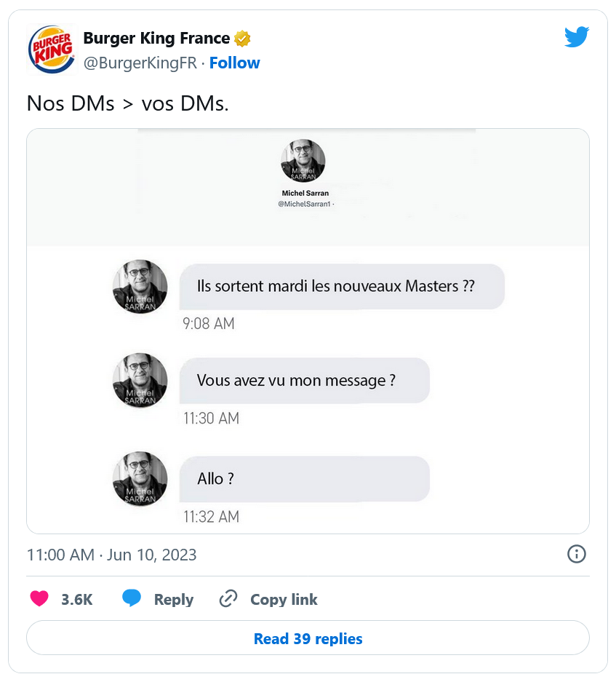The image size is (616, 682).
Task: Click the avatar beside the 9:08 AM message
Action: [140, 287]
